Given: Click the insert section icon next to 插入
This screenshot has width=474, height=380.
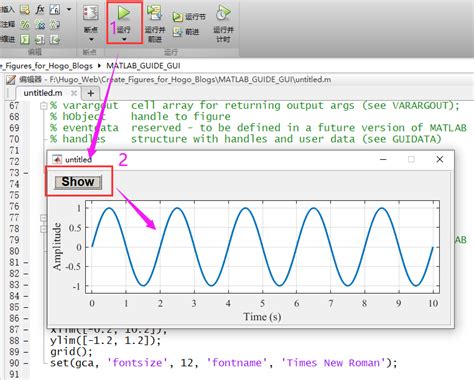Looking at the screenshot, I should click(24, 10).
